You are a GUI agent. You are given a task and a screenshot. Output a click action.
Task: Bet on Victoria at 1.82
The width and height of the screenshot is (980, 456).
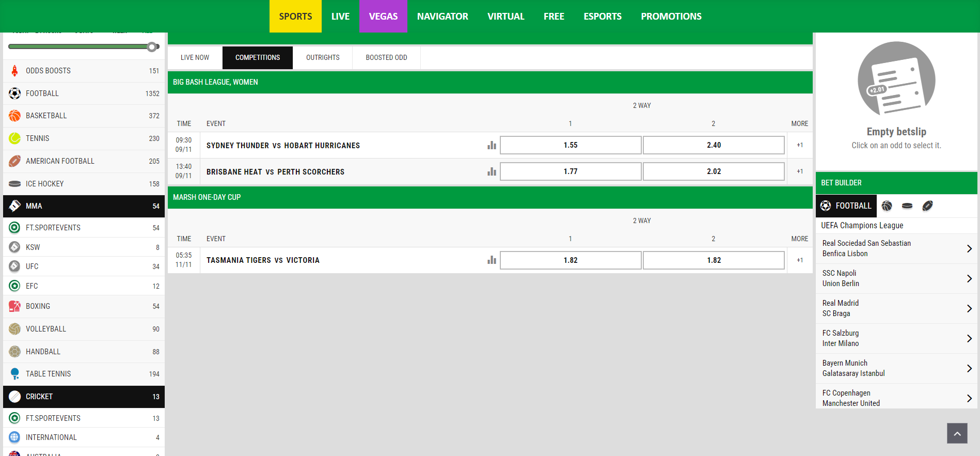(714, 260)
